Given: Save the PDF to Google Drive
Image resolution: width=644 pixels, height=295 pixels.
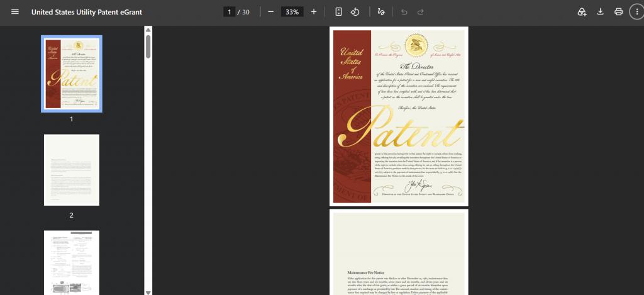Looking at the screenshot, I should pos(582,12).
